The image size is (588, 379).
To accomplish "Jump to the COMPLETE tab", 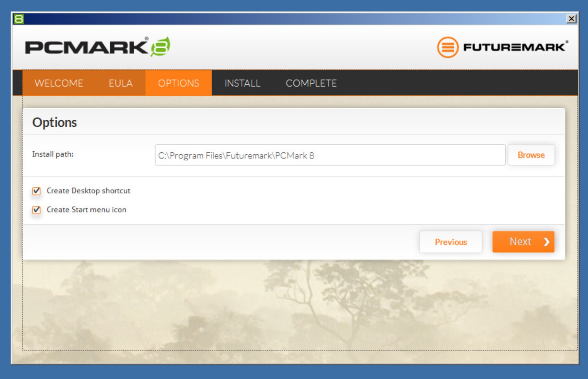I will [x=311, y=83].
